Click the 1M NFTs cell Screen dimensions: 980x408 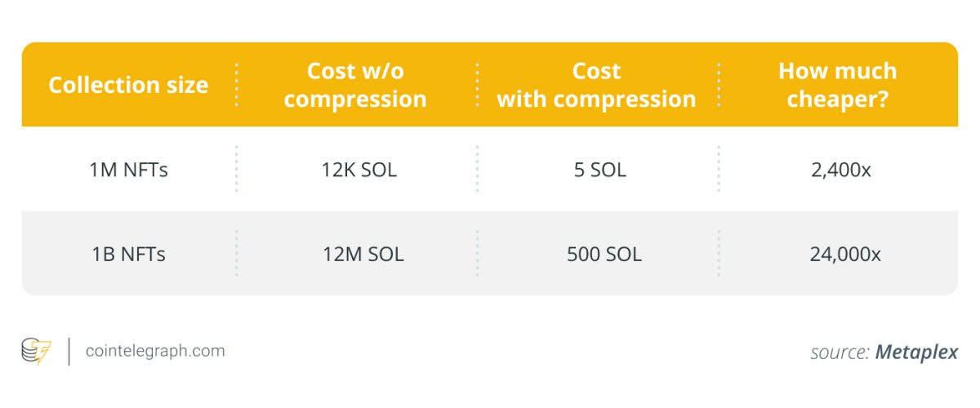point(128,171)
